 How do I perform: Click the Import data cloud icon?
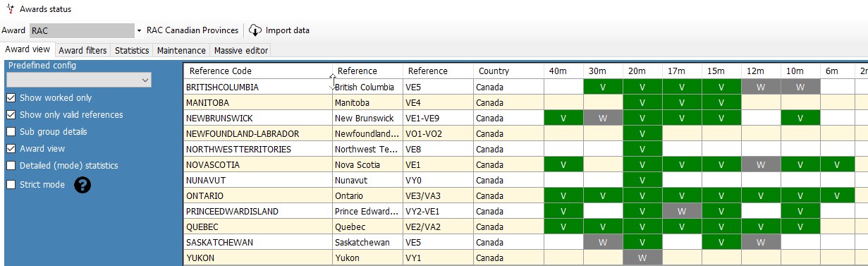[x=255, y=30]
